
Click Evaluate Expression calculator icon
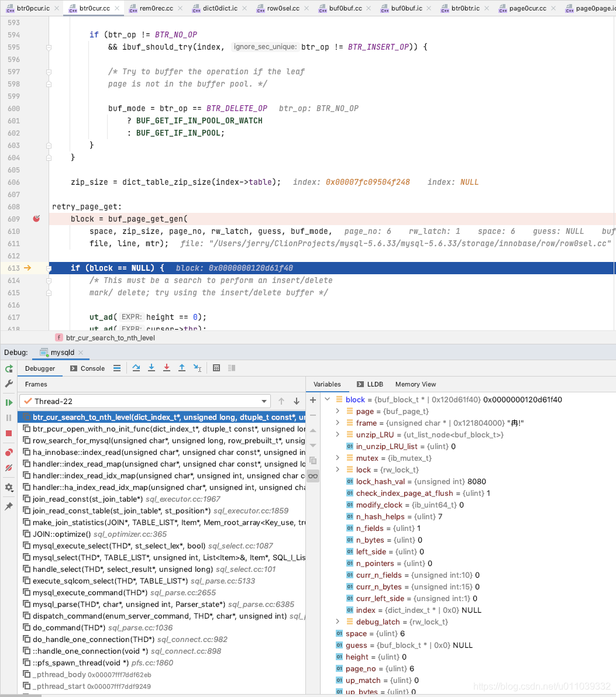coord(216,368)
